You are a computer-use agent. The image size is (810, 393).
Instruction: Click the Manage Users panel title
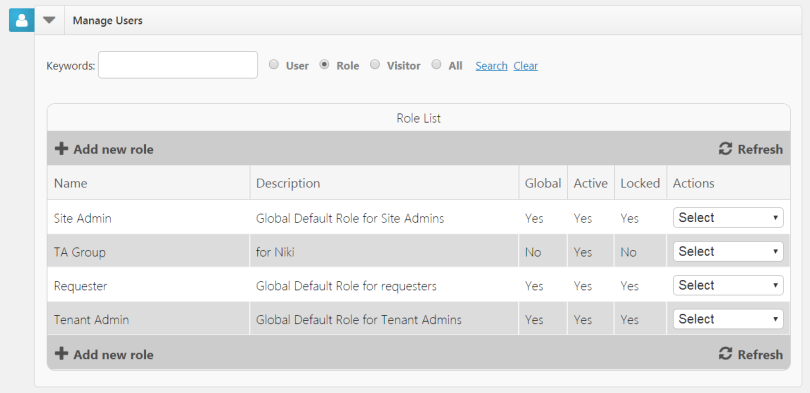[107, 21]
